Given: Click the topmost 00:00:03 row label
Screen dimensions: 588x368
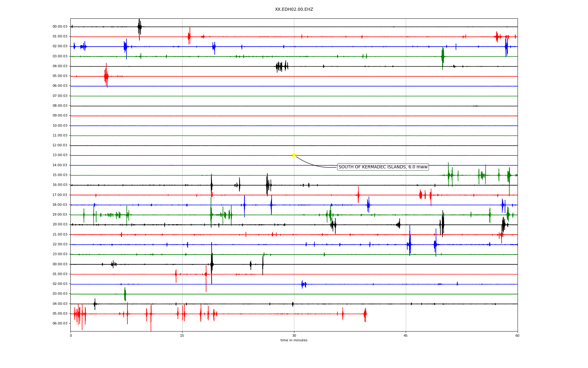Looking at the screenshot, I should (60, 27).
